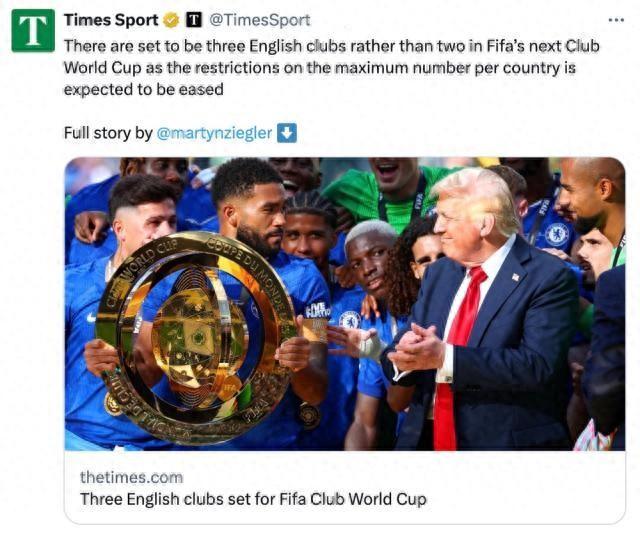Open the tweet's more options menu
The image size is (640, 533).
pyautogui.click(x=616, y=20)
